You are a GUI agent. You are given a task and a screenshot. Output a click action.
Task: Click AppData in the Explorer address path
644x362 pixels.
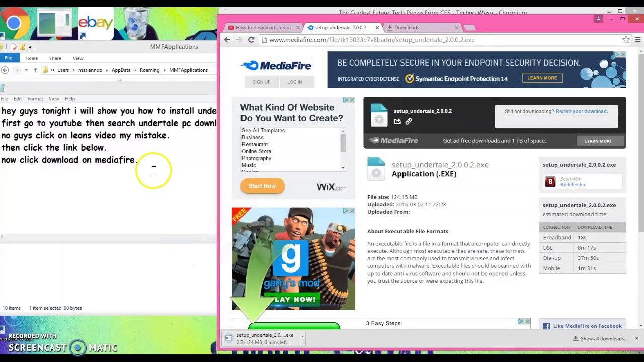click(x=121, y=70)
